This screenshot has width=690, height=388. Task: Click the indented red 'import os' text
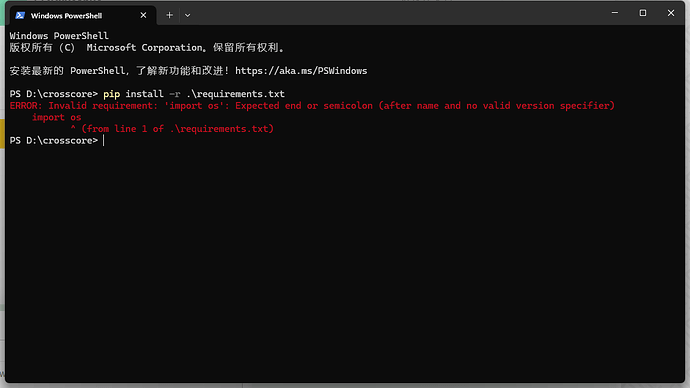click(x=57, y=117)
